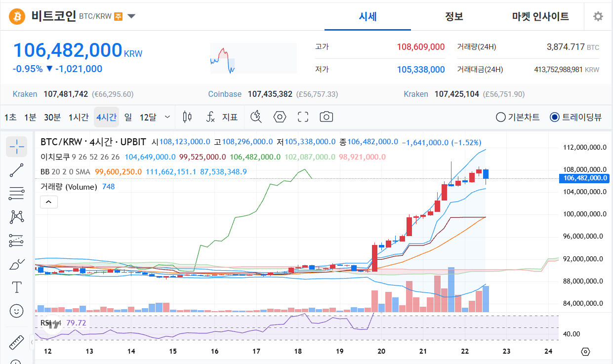The height and width of the screenshot is (364, 613).
Task: Toggle fullscreen chart mode
Action: coord(303,117)
